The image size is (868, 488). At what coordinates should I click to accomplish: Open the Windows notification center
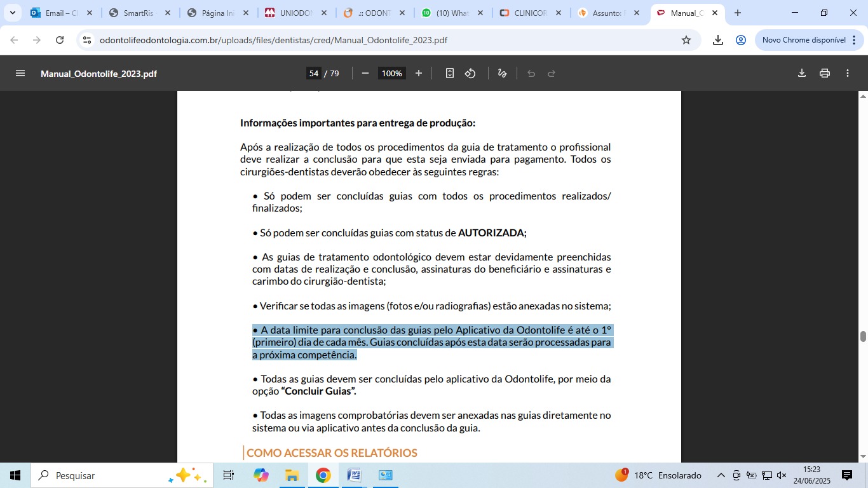(x=847, y=475)
